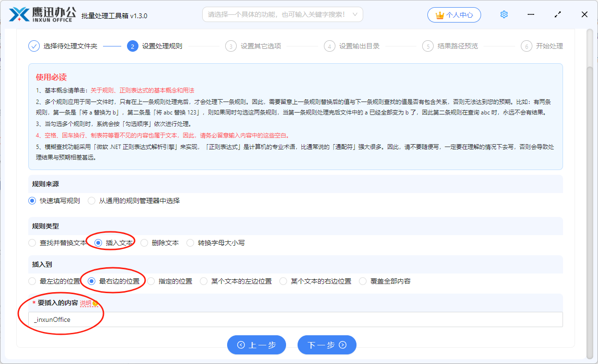Click the yellow help icon beside 说明

95,303
